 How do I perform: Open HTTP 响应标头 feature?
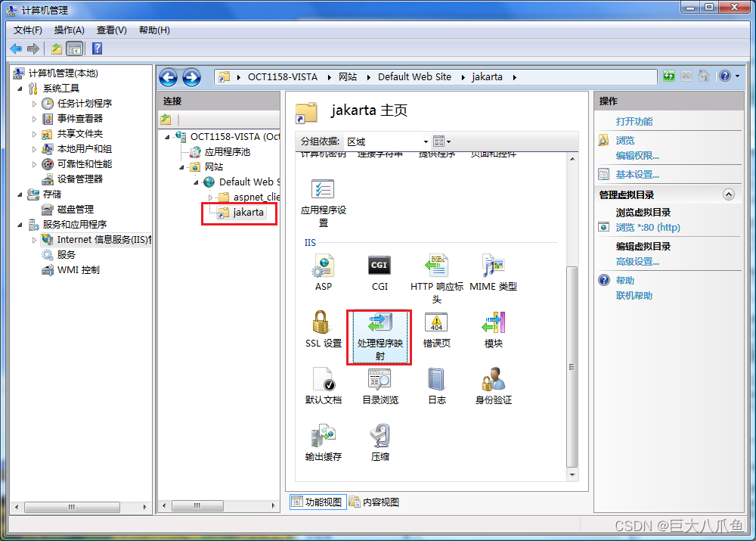(x=436, y=279)
